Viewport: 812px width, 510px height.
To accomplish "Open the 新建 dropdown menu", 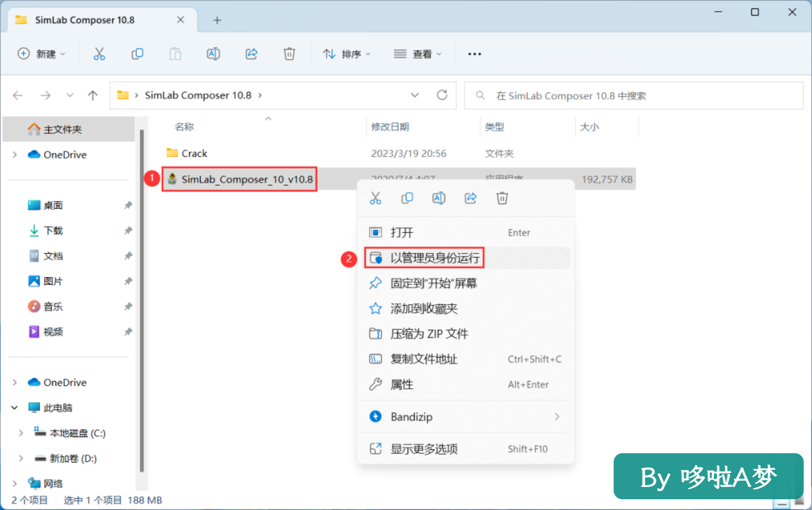I will (x=41, y=54).
